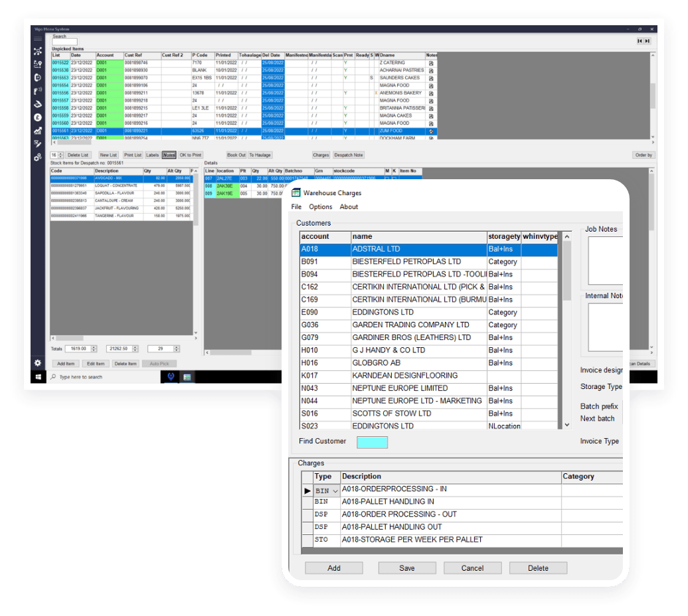This screenshot has height=616, width=688.
Task: Toggle the K checkbox in Details row 007
Action: tap(394, 179)
